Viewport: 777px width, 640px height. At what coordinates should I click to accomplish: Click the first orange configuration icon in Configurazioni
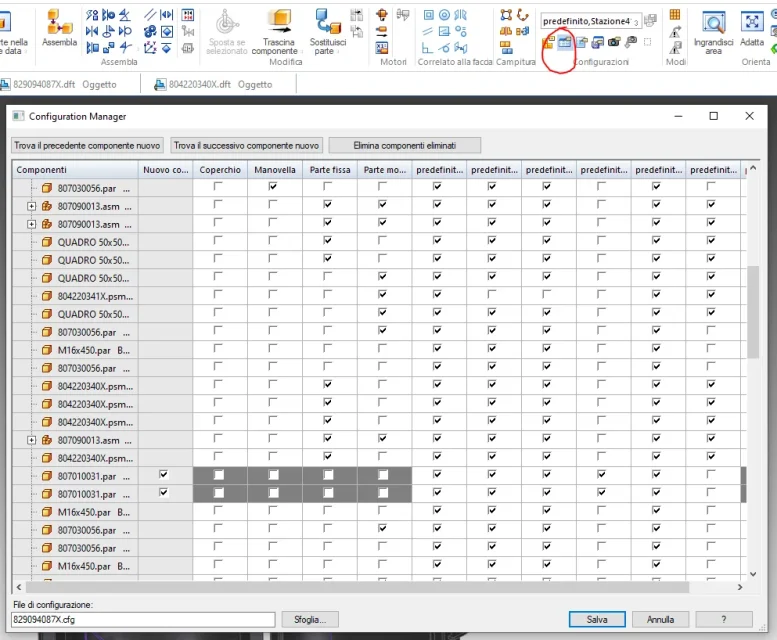tap(548, 43)
